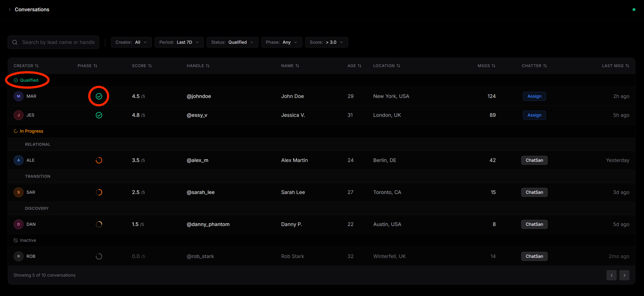Viewport: 644px width, 296px height.
Task: Open the Creator: All dropdown
Action: pyautogui.click(x=131, y=42)
